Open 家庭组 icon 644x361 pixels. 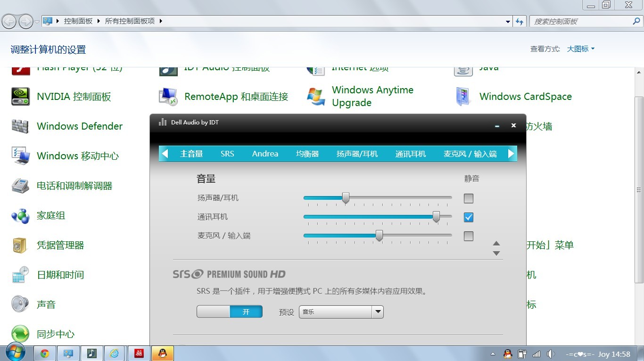tap(21, 215)
